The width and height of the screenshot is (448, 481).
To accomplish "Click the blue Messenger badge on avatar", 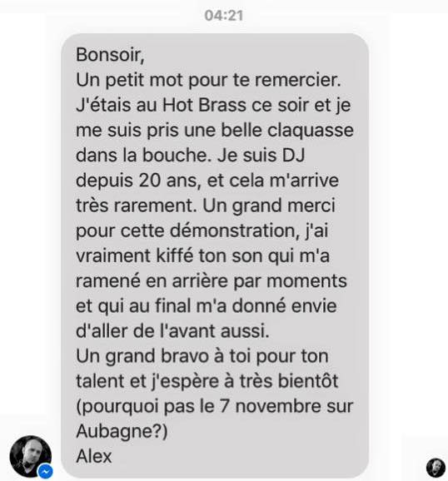I will coord(45,471).
